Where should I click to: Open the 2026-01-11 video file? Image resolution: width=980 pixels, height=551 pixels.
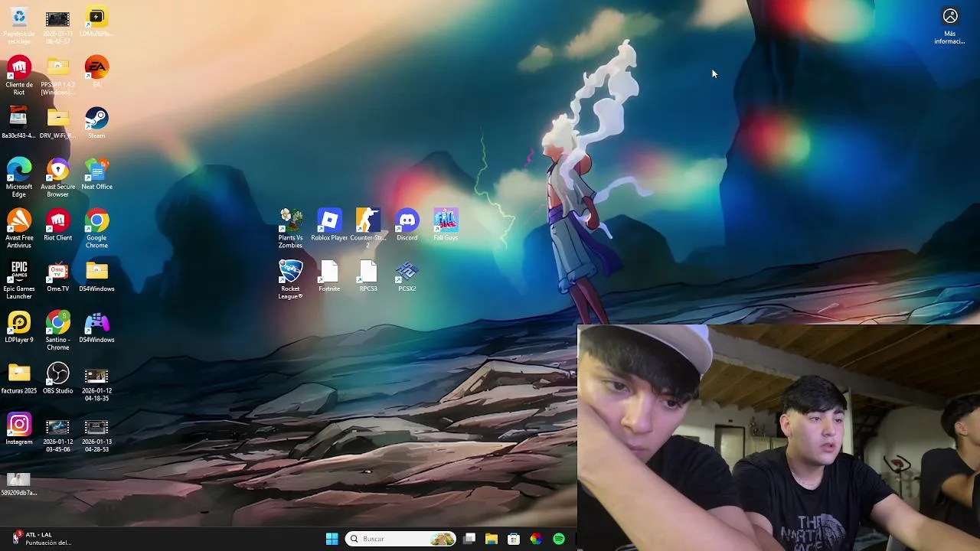pos(57,25)
